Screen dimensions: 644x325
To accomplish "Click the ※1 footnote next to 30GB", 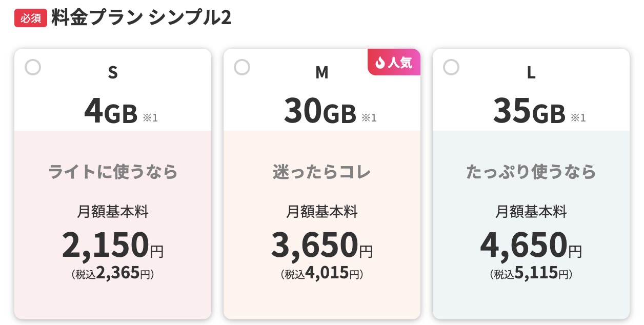I will (x=369, y=117).
